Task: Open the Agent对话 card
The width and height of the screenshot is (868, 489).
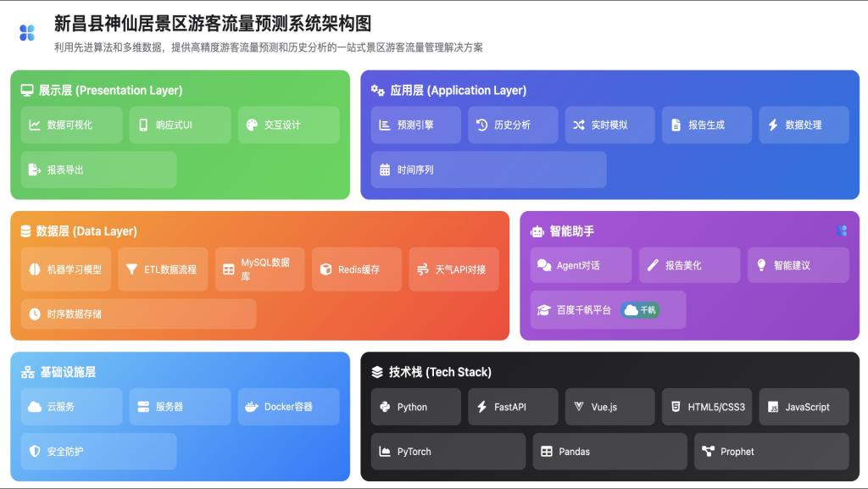Action: coord(581,265)
